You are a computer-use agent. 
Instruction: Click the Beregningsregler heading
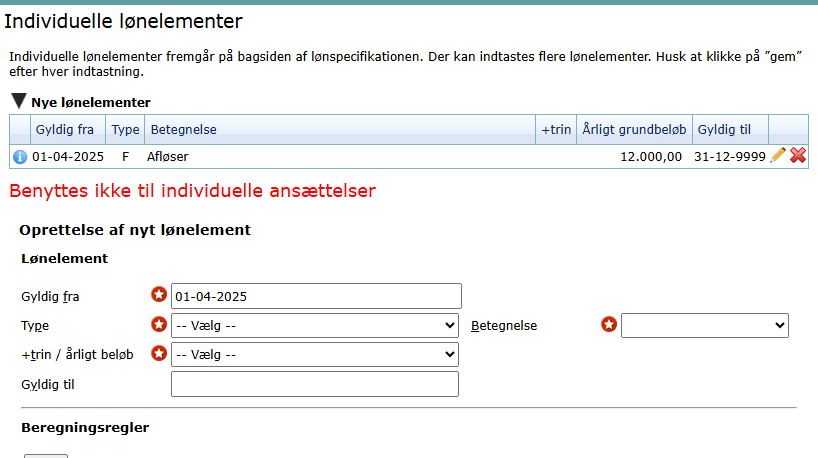[x=85, y=427]
